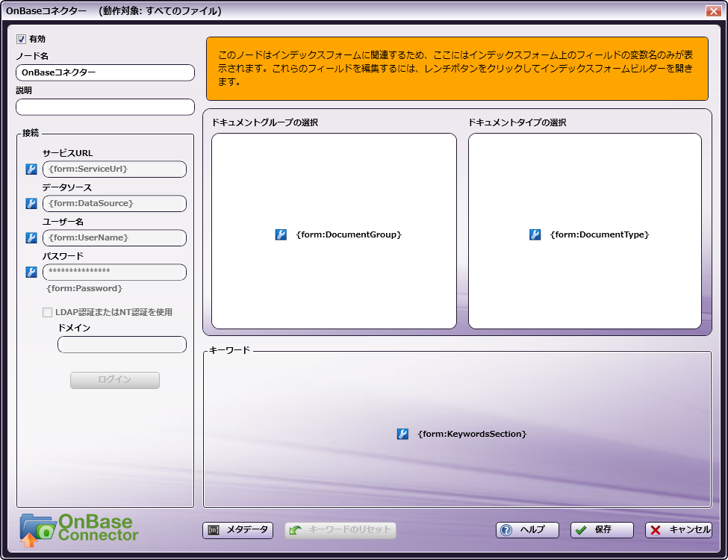
Task: Click the ノード名 input field
Action: pyautogui.click(x=105, y=72)
